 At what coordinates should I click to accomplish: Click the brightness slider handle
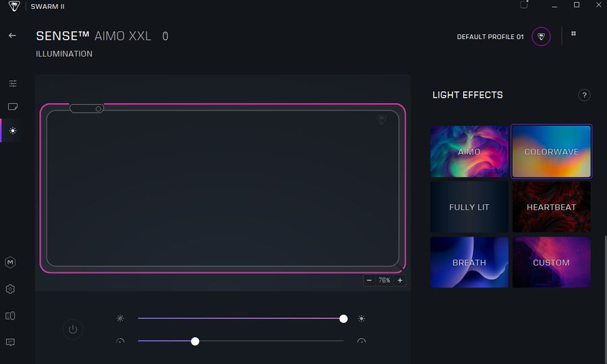click(x=343, y=318)
